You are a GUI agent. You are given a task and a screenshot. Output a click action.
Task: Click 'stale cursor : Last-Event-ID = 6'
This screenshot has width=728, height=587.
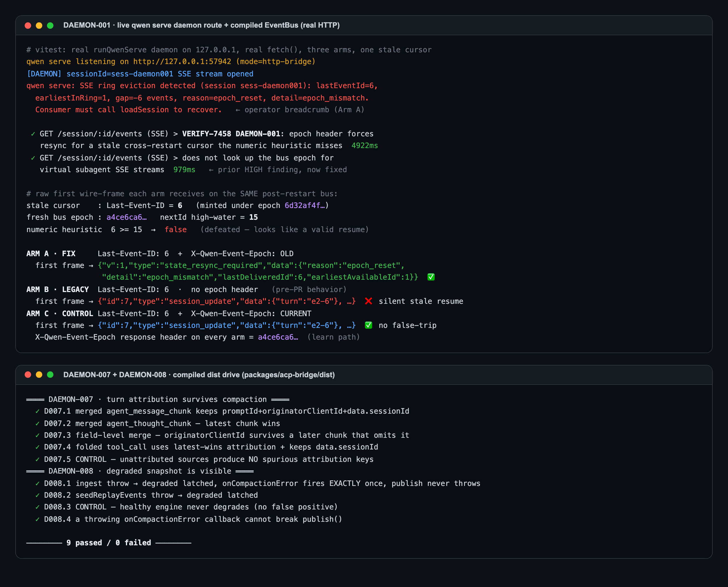(x=105, y=206)
